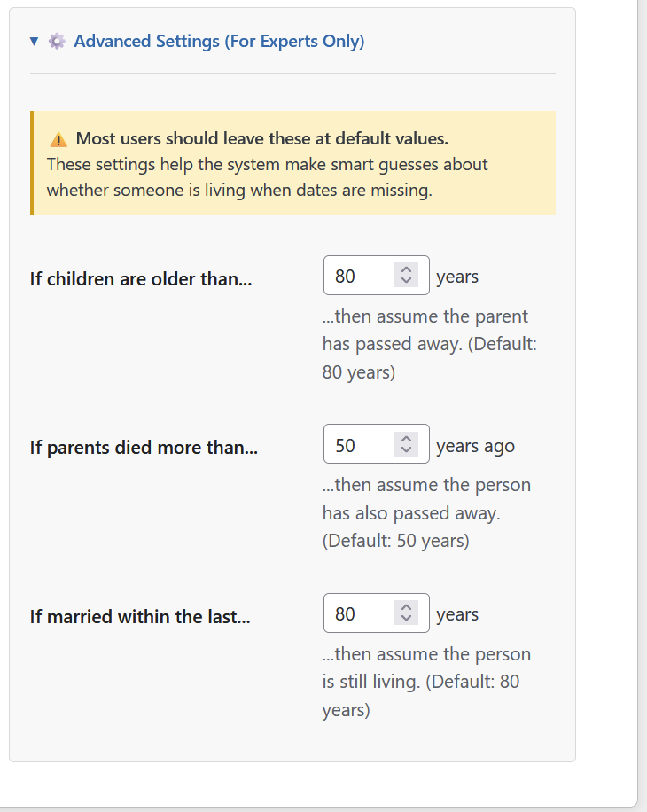Screen dimensions: 647x812
Task: Raise the married within the last value
Action: coord(406,608)
